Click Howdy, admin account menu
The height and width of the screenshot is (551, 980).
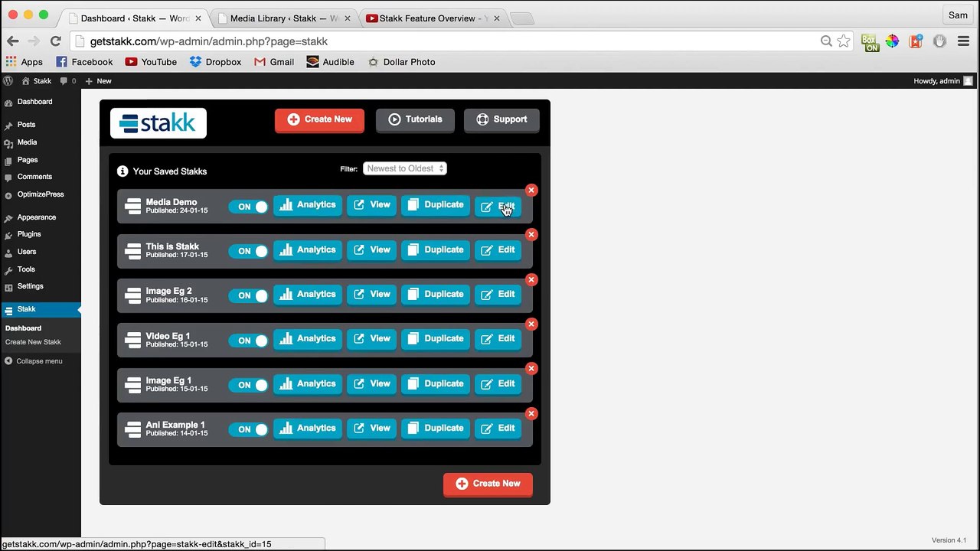pyautogui.click(x=943, y=80)
